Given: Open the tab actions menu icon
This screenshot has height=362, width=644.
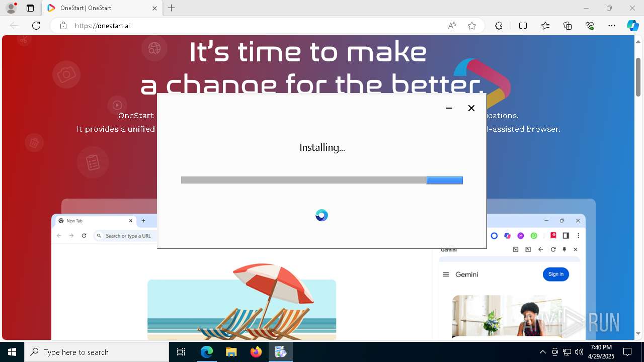Looking at the screenshot, I should pos(30,8).
